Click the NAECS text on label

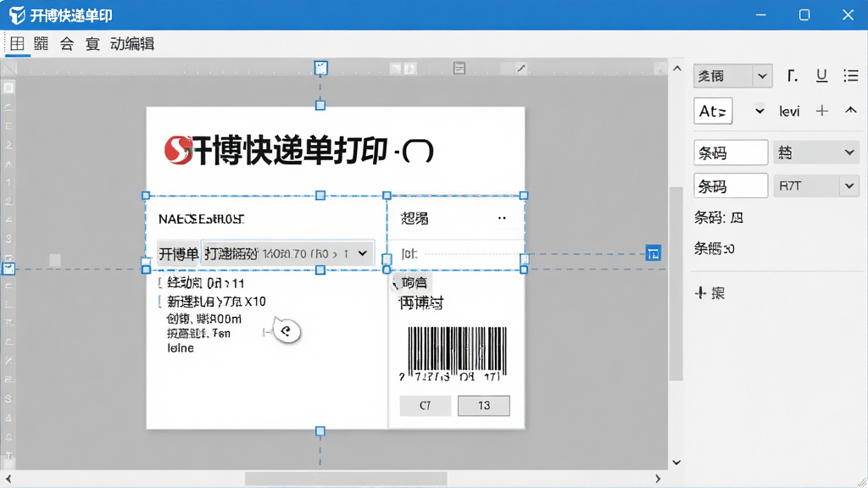tap(201, 219)
